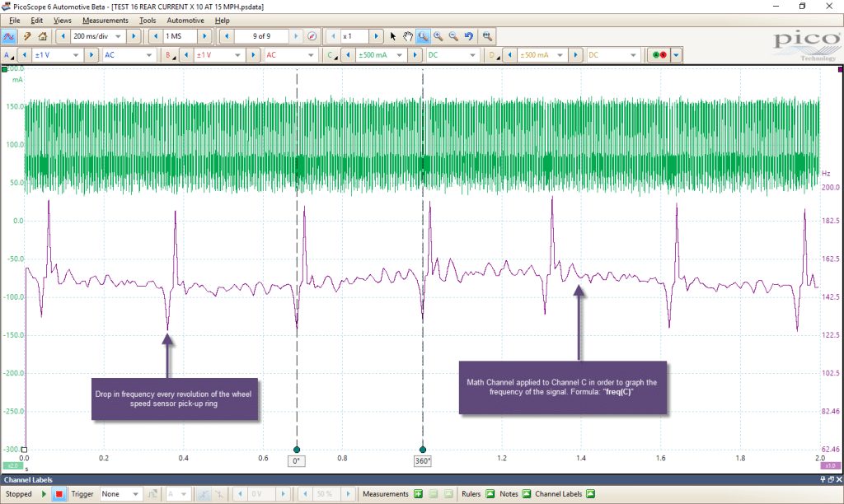Decrease the timebase from 200 ms/div

63,36
